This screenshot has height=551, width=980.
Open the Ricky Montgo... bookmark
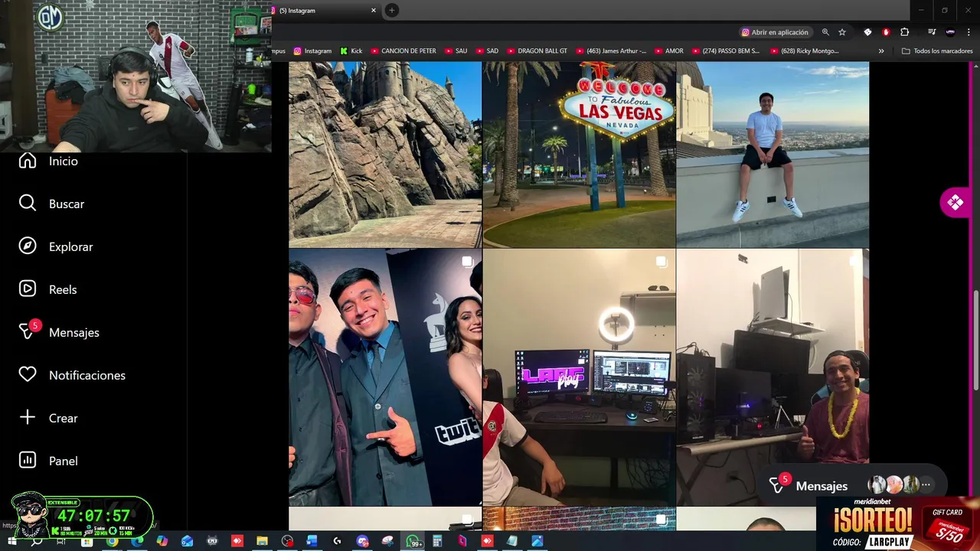pos(804,51)
